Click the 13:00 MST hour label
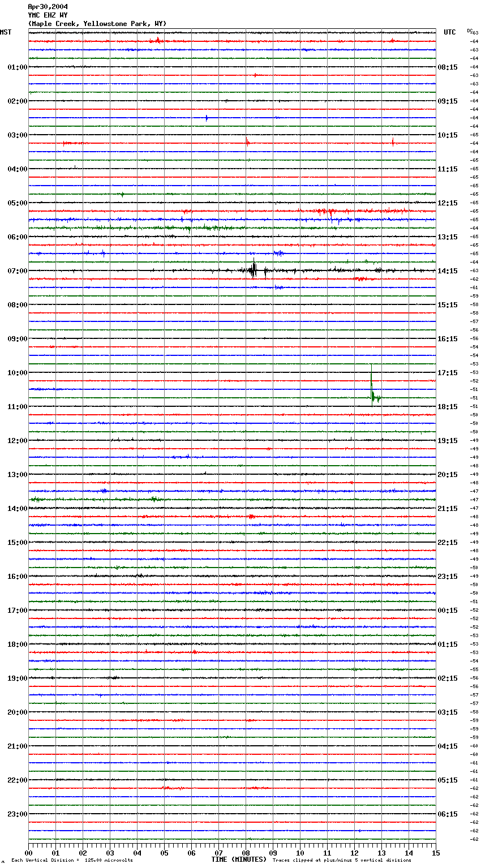 coord(18,474)
